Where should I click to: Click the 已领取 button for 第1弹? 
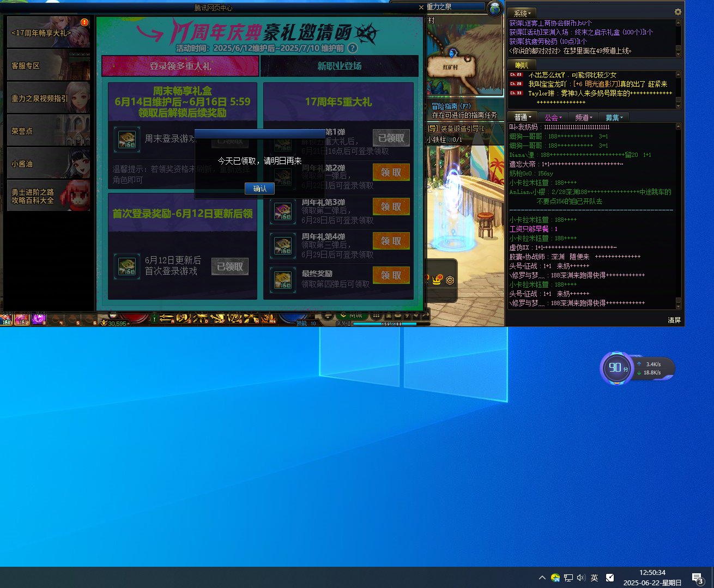[391, 138]
